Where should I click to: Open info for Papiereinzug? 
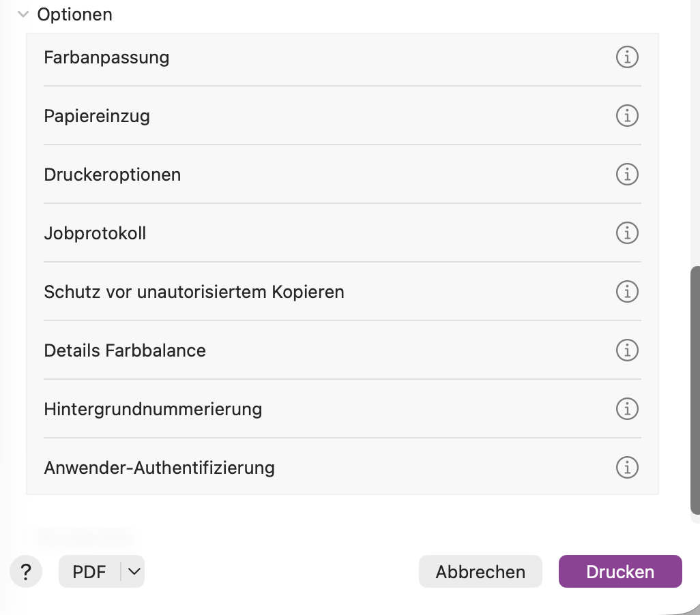[627, 116]
